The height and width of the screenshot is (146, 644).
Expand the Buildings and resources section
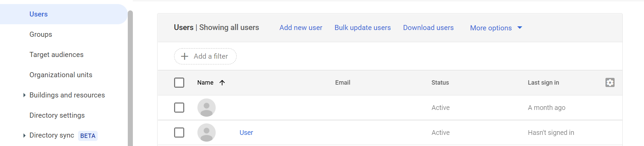(x=24, y=95)
